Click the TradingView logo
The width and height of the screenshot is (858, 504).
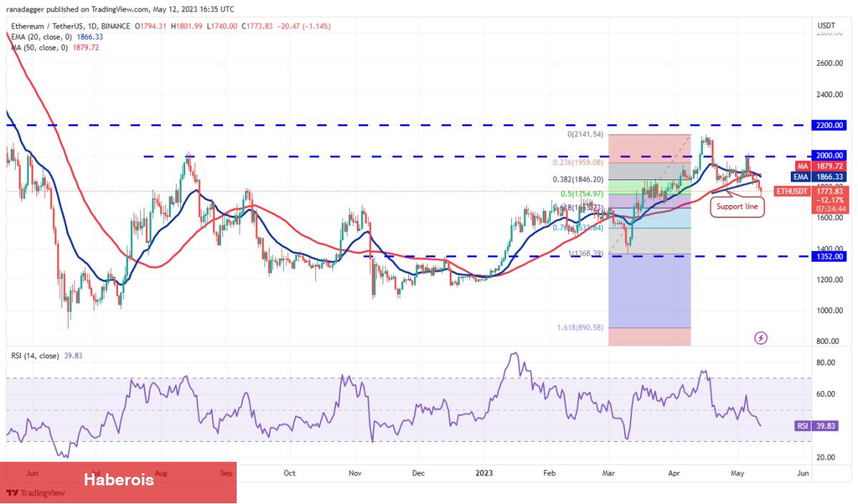[x=35, y=493]
